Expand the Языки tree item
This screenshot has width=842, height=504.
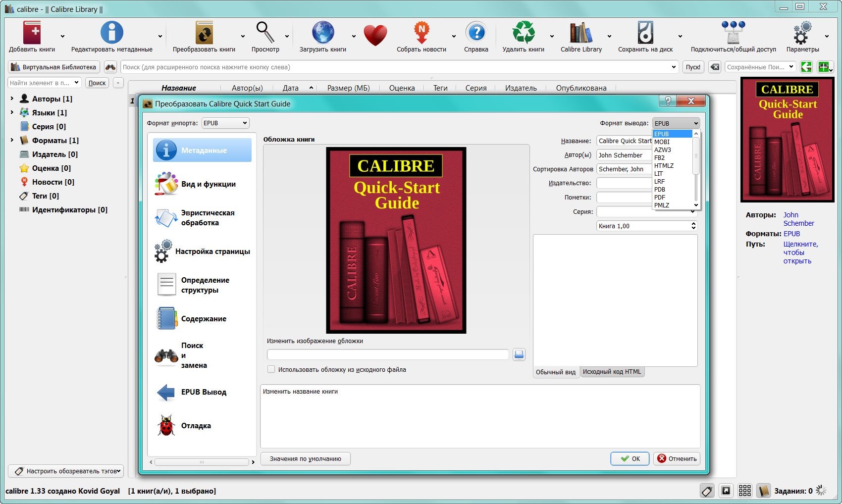click(x=12, y=112)
